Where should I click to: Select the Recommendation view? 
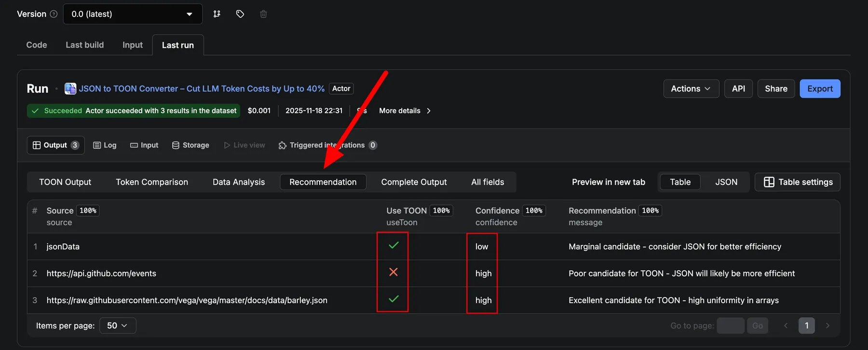[x=323, y=182]
